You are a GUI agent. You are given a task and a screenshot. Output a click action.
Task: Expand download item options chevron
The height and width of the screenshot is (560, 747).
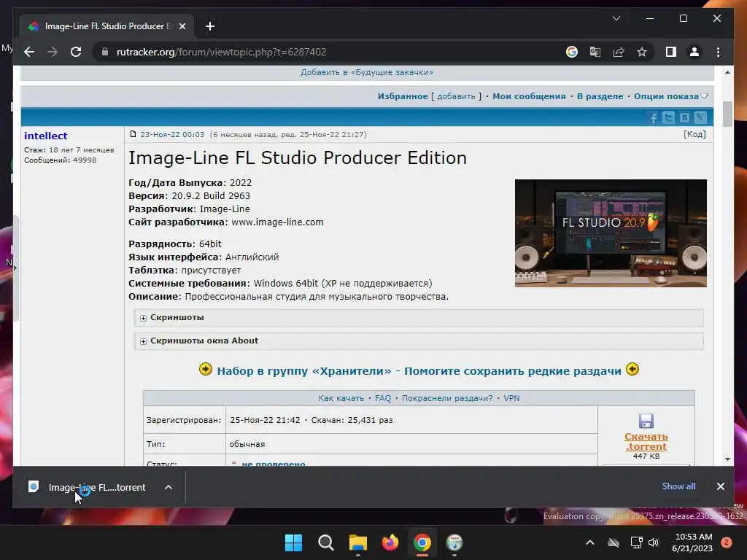click(x=169, y=487)
